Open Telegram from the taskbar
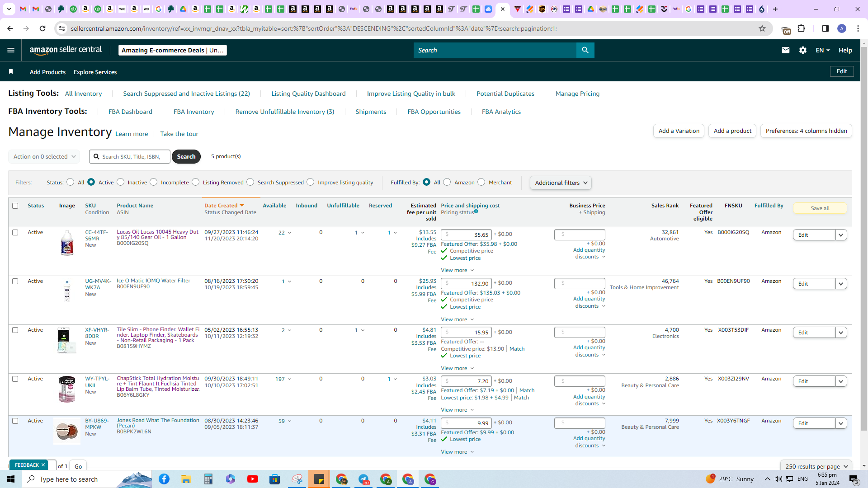This screenshot has height=488, width=868. (x=363, y=479)
